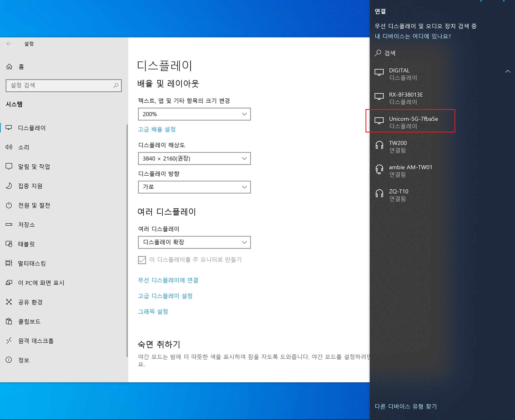Image resolution: width=515 pixels, height=420 pixels.
Task: Click the Settings sidebar vertical scrollbar
Action: [127, 241]
